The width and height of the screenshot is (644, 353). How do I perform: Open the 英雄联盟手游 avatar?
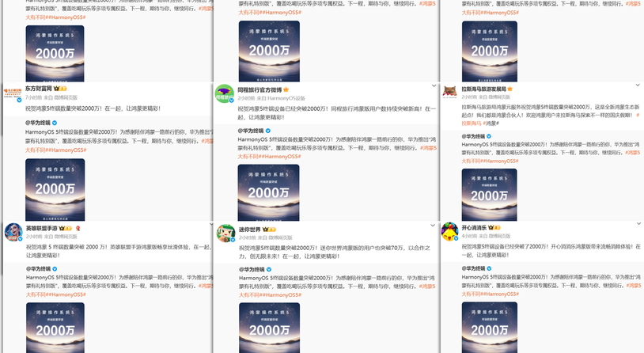coord(13,232)
